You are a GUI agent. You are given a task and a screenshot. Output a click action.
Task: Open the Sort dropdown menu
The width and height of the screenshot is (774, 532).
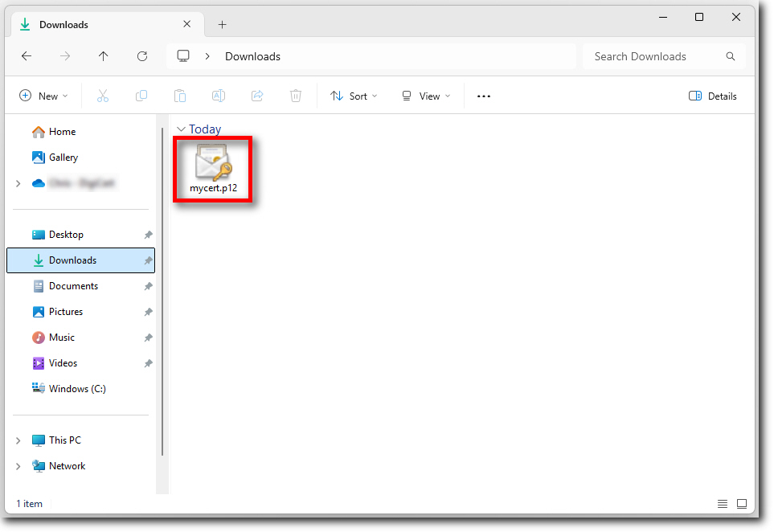[x=354, y=96]
